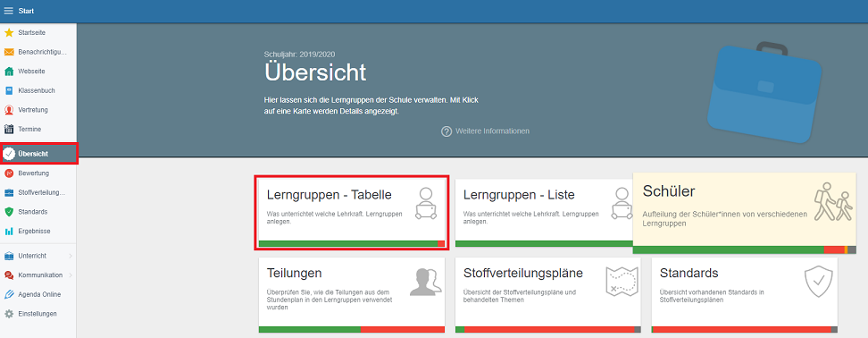
Task: Click the Startseite star icon
Action: pyautogui.click(x=9, y=33)
